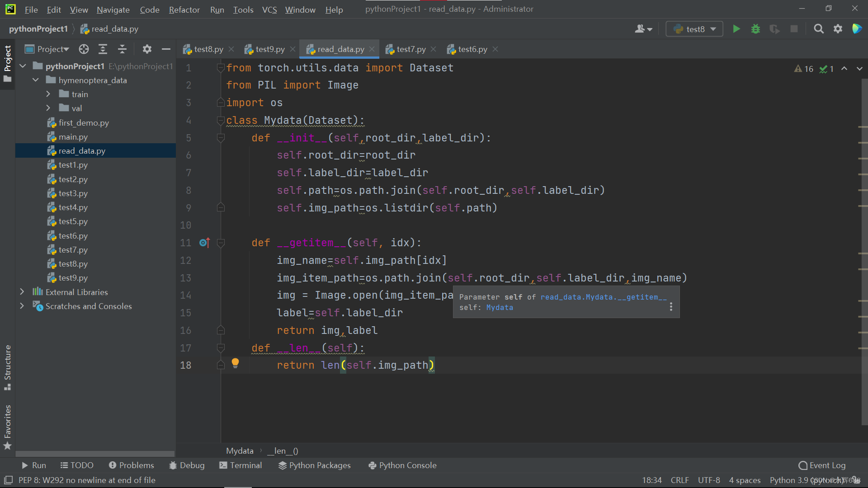
Task: Expand External Libraries node
Action: (22, 292)
